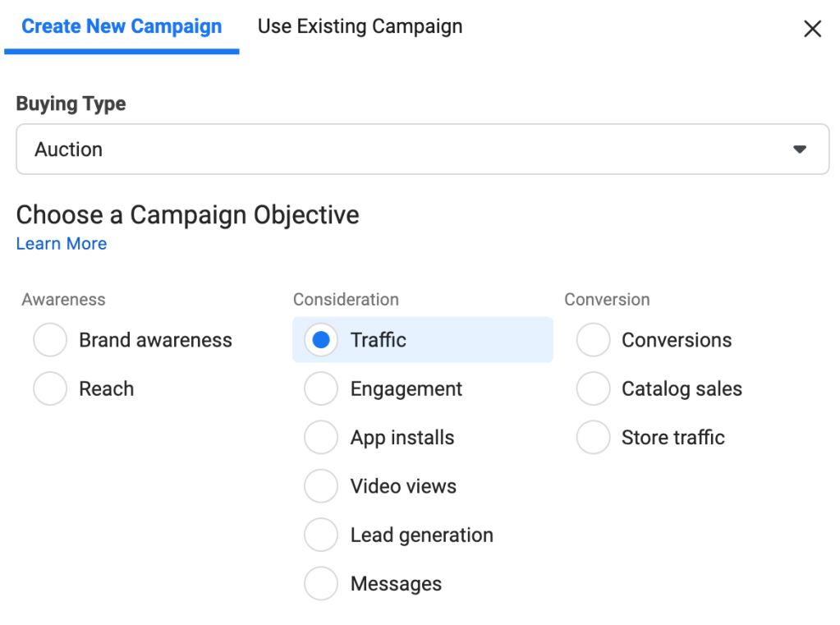The width and height of the screenshot is (840, 625).
Task: Select the Brand awareness objective
Action: (x=50, y=340)
